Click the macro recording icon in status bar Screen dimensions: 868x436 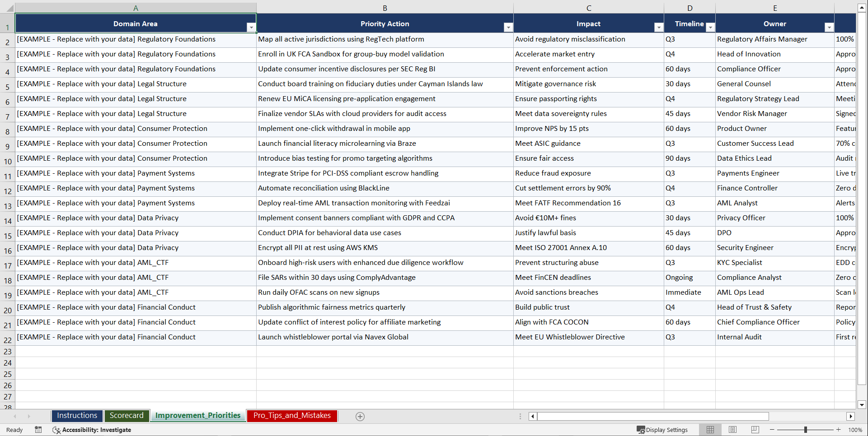(x=38, y=430)
